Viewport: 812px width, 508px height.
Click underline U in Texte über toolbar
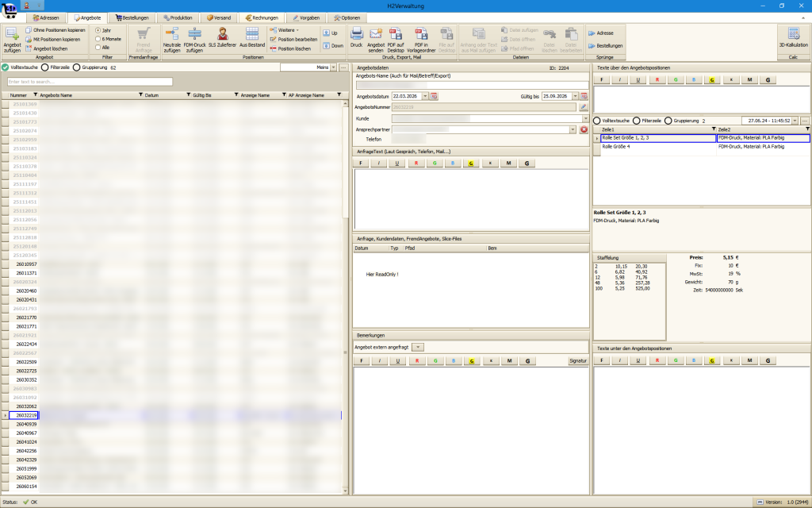(638, 80)
